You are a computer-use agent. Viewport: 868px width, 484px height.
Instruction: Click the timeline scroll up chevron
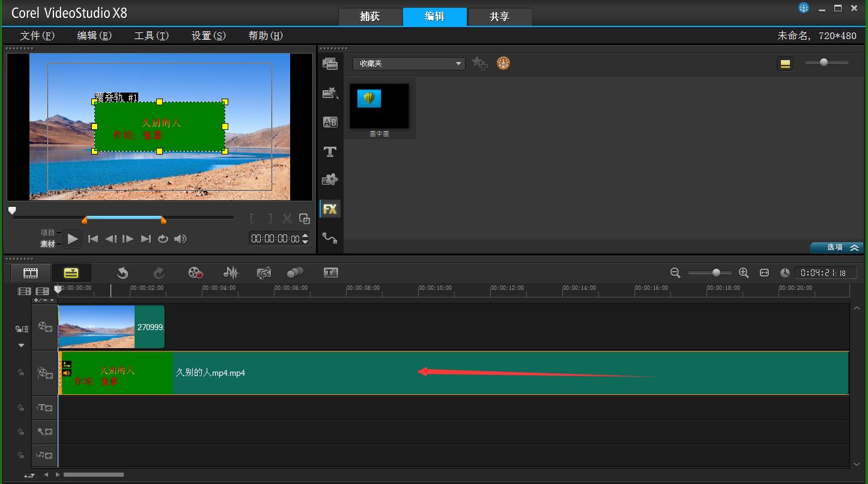coord(857,308)
